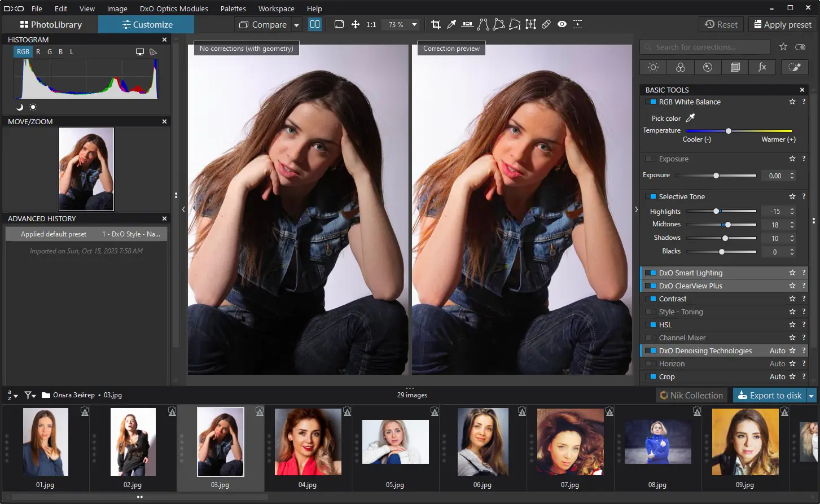The height and width of the screenshot is (504, 820).
Task: Select the Force rectangle perspective tool
Action: pos(499,24)
